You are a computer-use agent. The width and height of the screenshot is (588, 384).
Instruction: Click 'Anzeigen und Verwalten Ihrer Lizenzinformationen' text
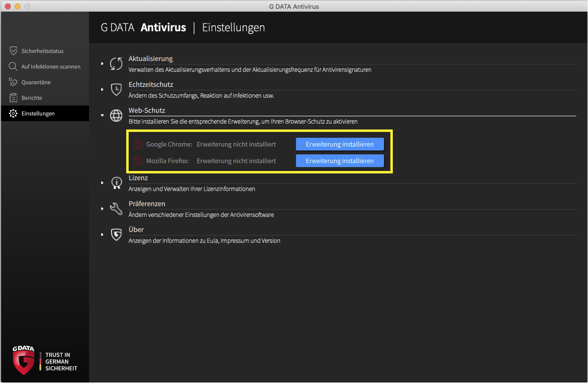192,189
